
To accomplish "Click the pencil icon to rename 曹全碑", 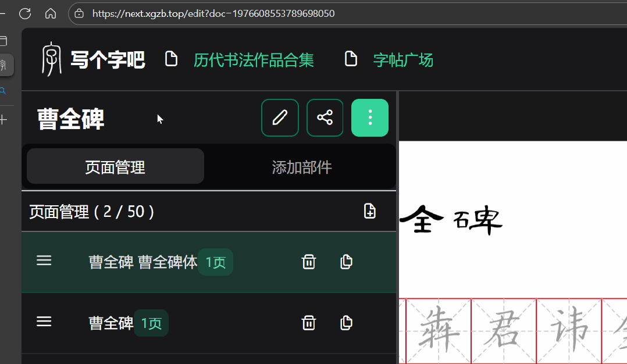I will (280, 117).
